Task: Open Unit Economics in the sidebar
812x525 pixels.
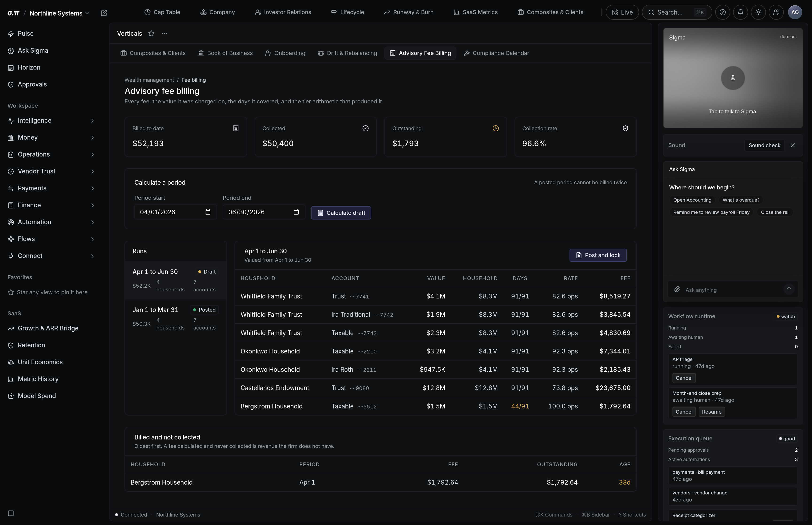Action: [51, 362]
